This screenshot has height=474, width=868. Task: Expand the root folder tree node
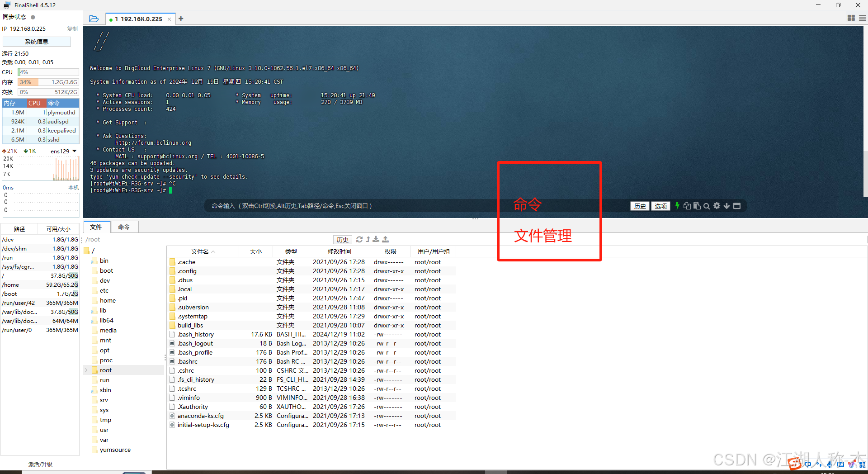tap(86, 370)
